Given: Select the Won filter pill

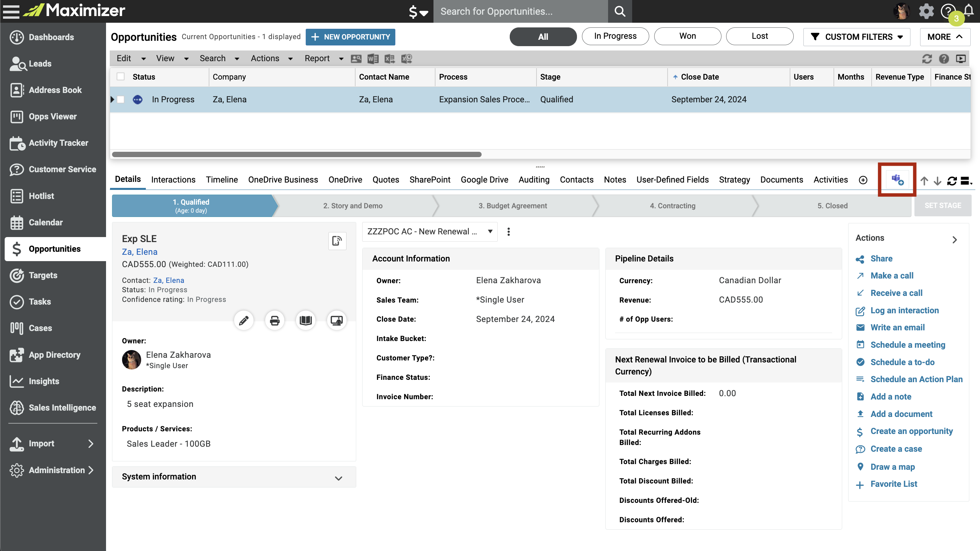Looking at the screenshot, I should [x=687, y=36].
